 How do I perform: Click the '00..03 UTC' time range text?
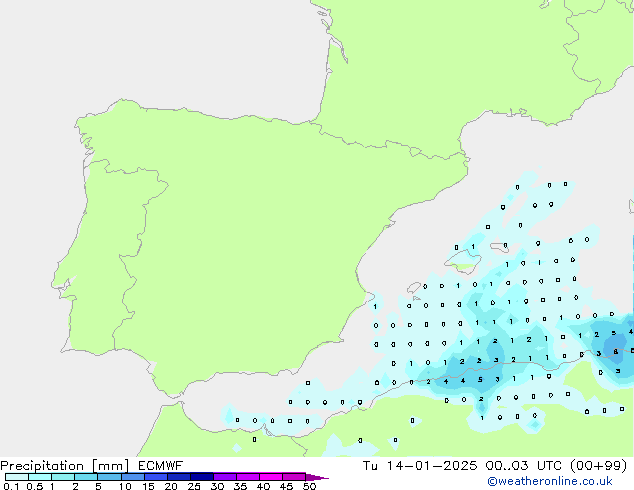point(524,466)
